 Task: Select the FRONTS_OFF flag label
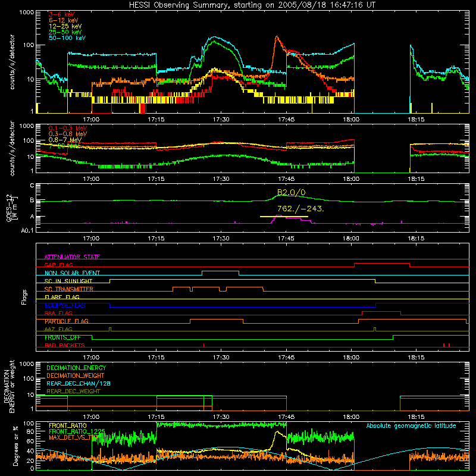(x=62, y=337)
